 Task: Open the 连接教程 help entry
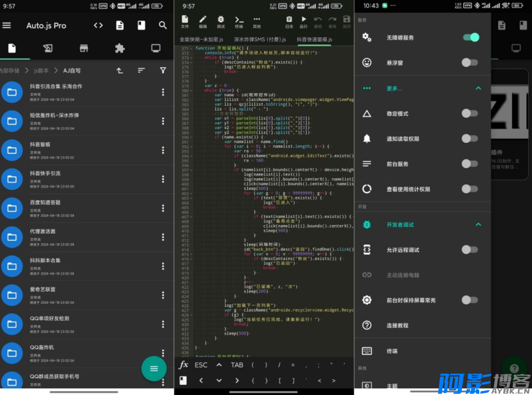pyautogui.click(x=423, y=325)
